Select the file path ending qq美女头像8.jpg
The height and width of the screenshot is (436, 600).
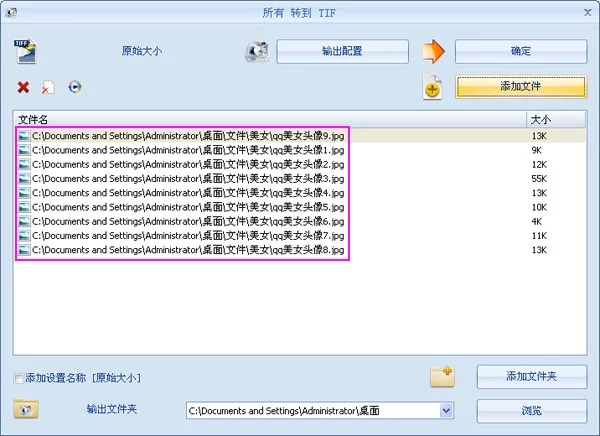tap(188, 250)
